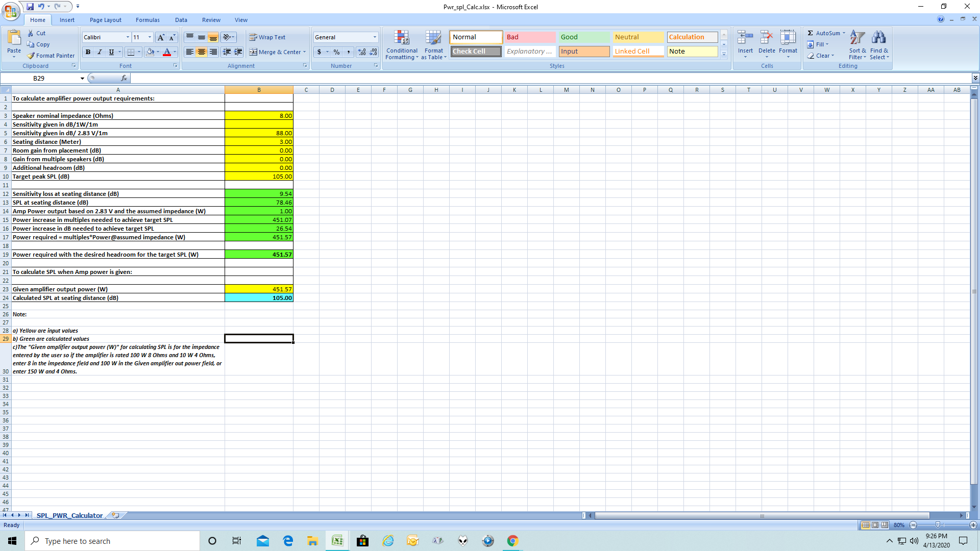Open the Page Layout ribbon tab
The width and height of the screenshot is (980, 551).
(106, 20)
